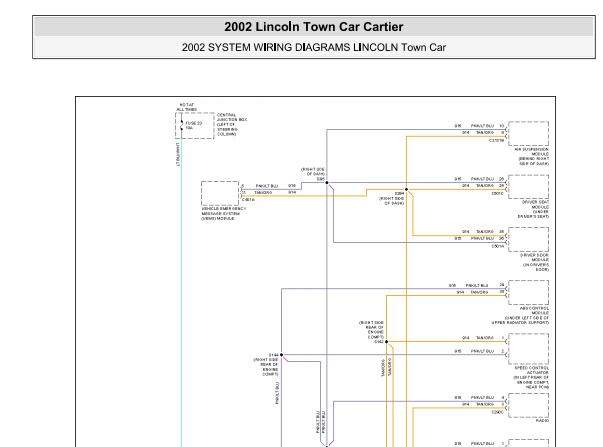Click the VEMS module dashed box

(x=220, y=193)
